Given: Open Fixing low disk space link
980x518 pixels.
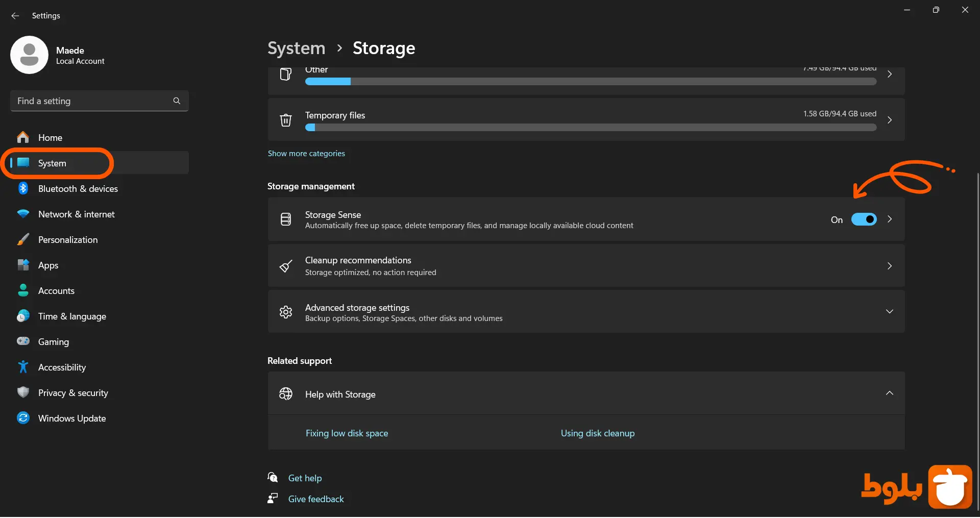Looking at the screenshot, I should tap(347, 433).
